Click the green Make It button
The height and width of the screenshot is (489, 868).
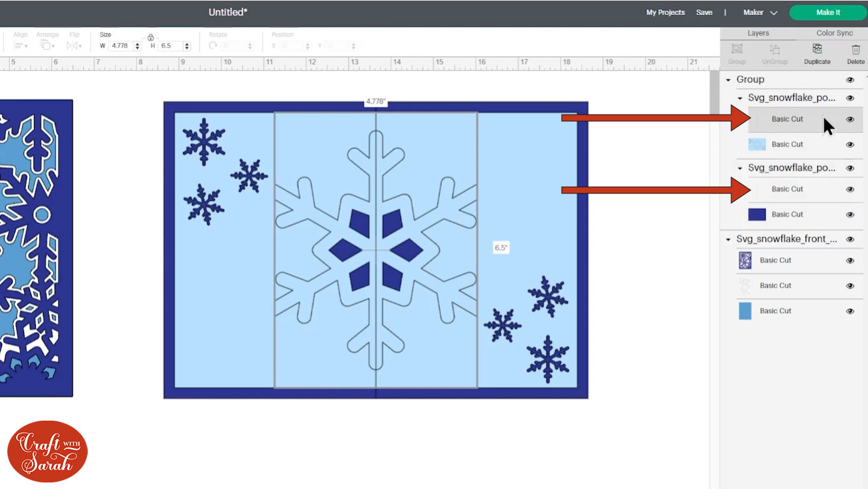point(828,12)
